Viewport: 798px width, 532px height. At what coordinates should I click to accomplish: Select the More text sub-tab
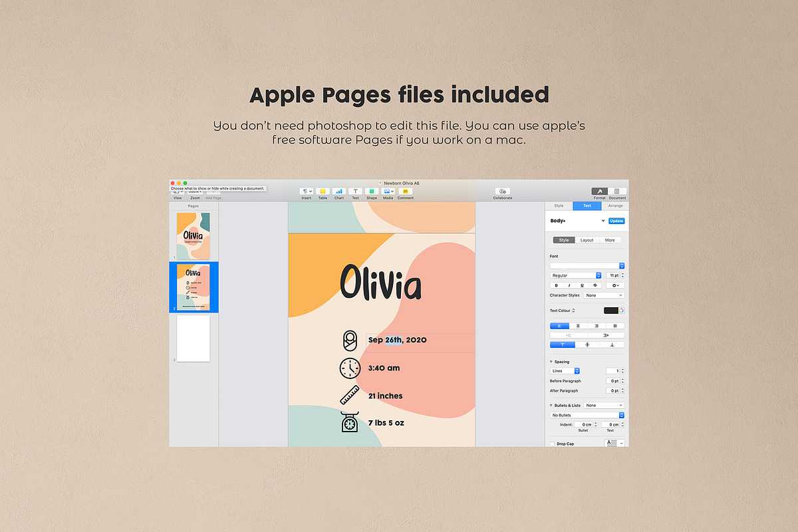point(610,240)
